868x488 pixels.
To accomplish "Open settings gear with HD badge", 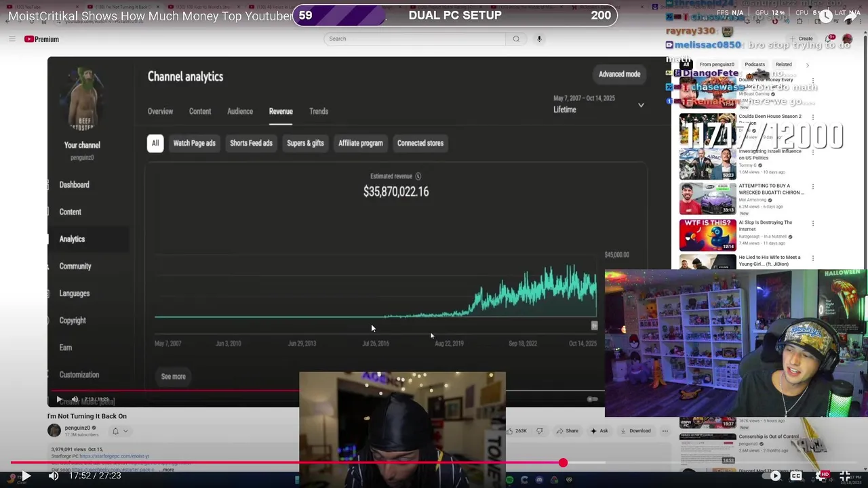I will pos(821,476).
